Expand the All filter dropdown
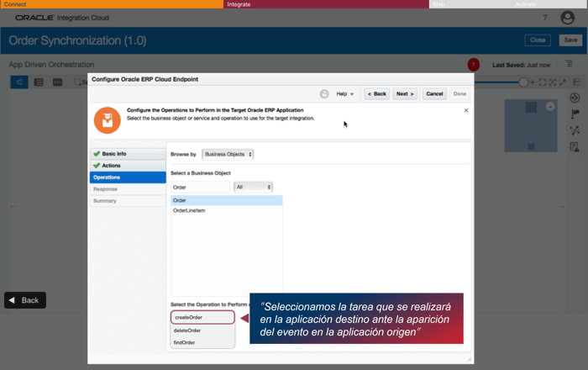The width and height of the screenshot is (588, 370). (253, 187)
